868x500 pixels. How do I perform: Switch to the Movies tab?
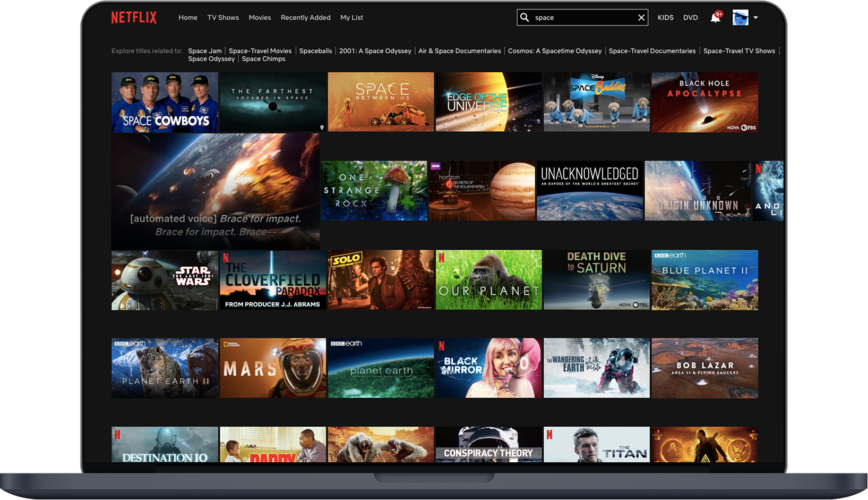pyautogui.click(x=260, y=17)
